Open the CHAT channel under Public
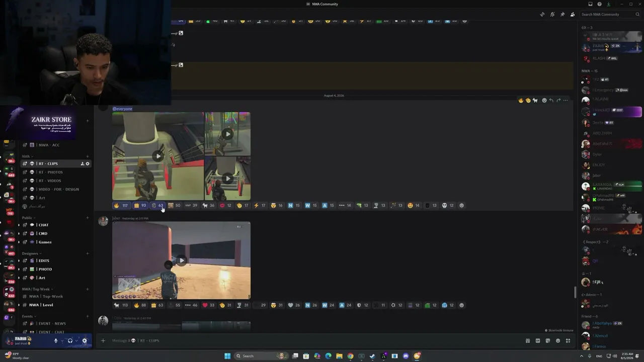 pyautogui.click(x=55, y=225)
